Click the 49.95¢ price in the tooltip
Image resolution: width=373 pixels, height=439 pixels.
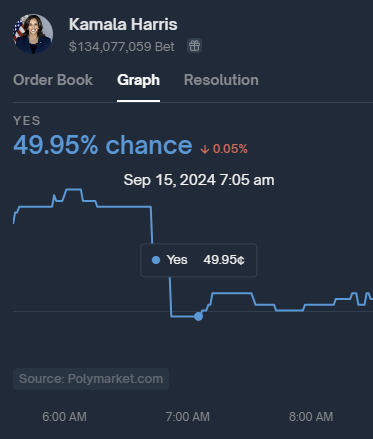pos(224,260)
